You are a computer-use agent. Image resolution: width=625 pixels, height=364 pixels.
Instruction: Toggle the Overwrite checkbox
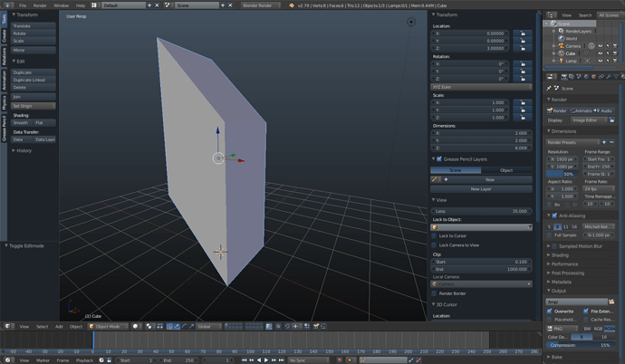coord(550,311)
